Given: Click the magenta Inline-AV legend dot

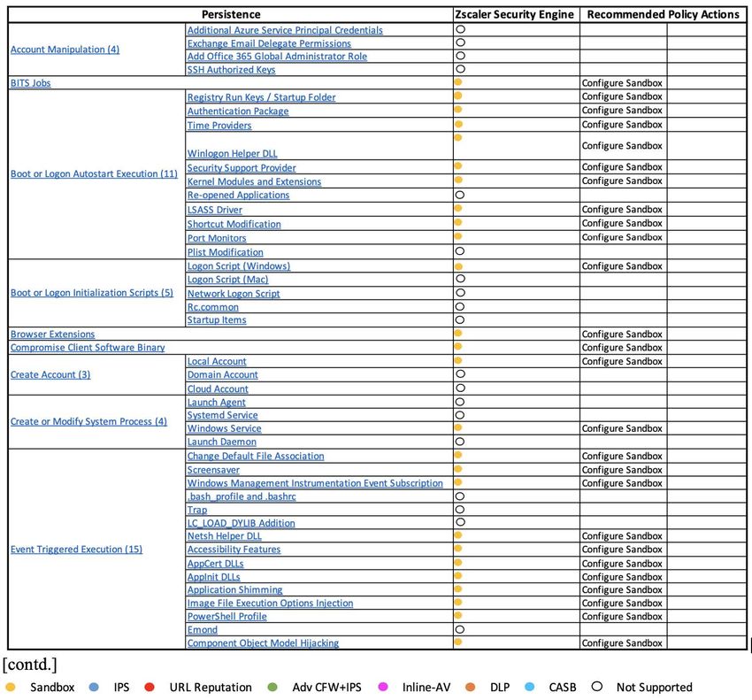Looking at the screenshot, I should coord(383,687).
